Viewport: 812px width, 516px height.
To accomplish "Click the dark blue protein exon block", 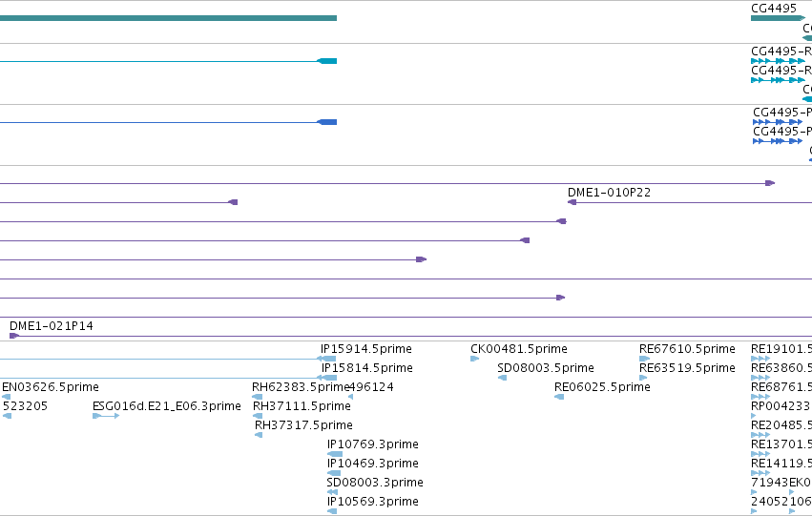I will (327, 122).
